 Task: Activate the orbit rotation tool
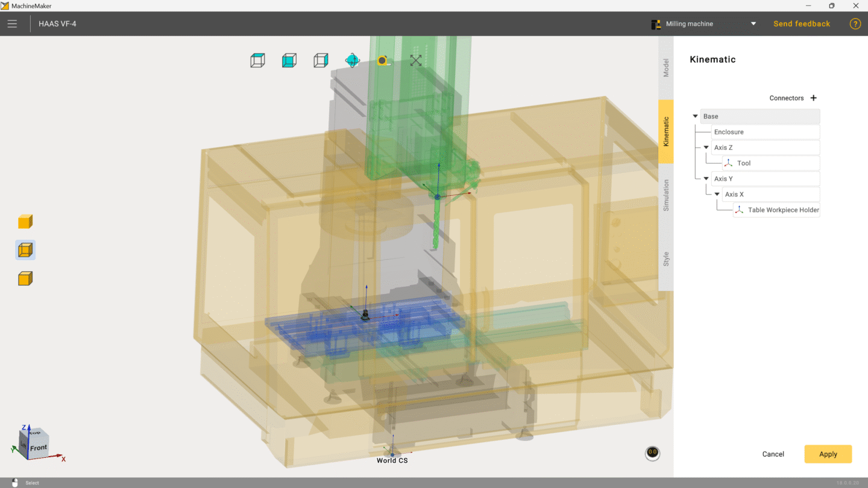coord(352,60)
